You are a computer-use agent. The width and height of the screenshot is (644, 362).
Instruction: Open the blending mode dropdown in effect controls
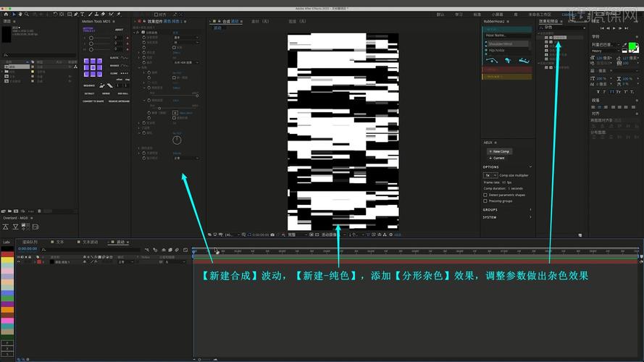coord(186,158)
